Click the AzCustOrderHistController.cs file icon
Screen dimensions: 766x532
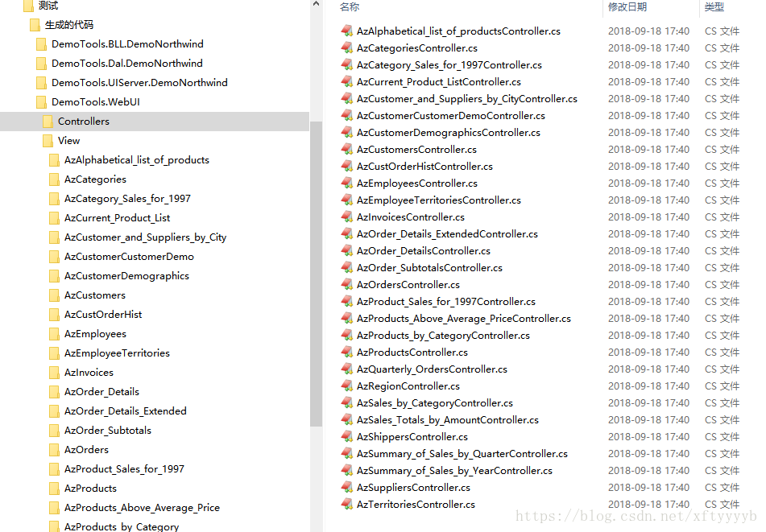(347, 167)
